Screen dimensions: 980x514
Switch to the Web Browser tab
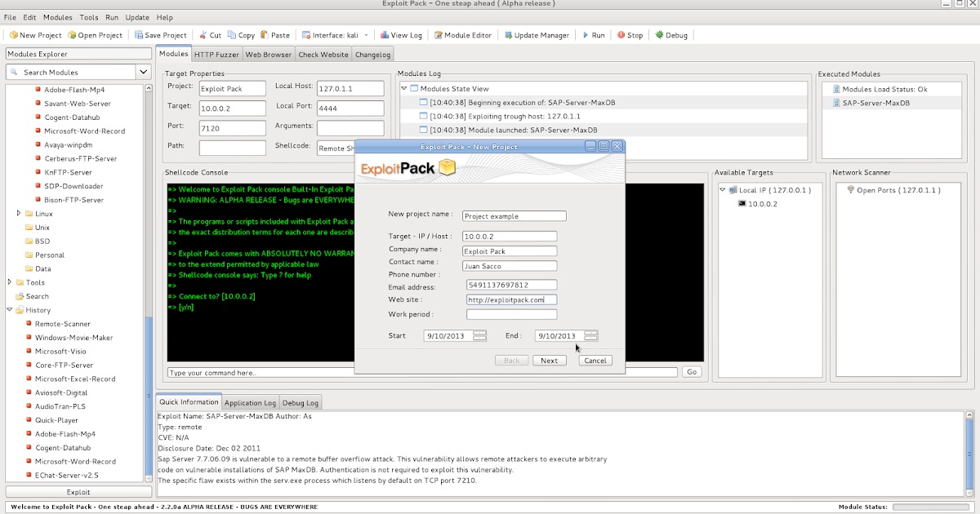[269, 55]
